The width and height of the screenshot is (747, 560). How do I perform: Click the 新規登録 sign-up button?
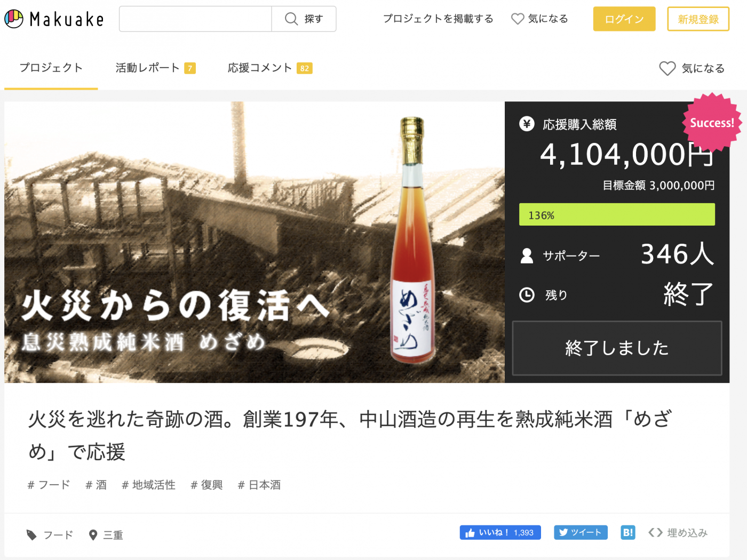(x=698, y=19)
